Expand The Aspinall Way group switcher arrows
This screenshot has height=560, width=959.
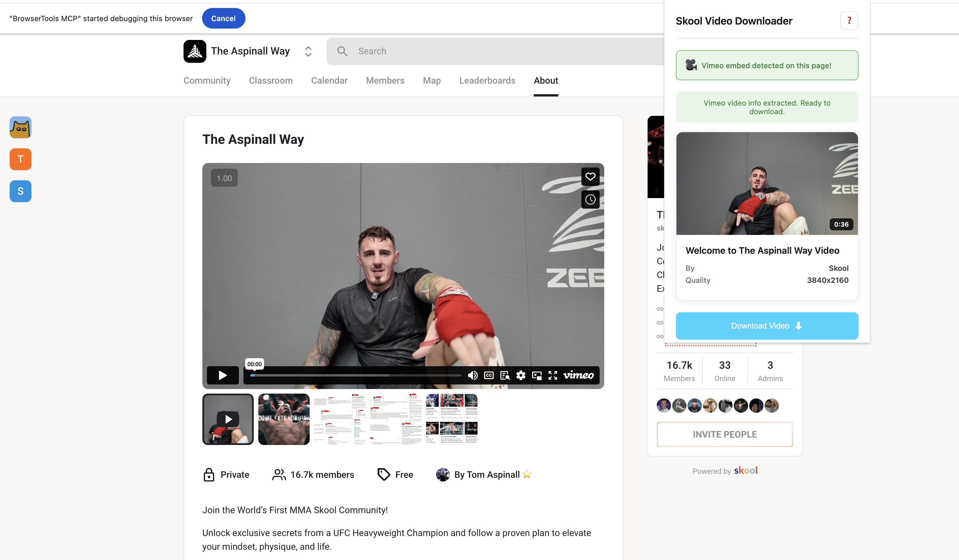pyautogui.click(x=308, y=51)
